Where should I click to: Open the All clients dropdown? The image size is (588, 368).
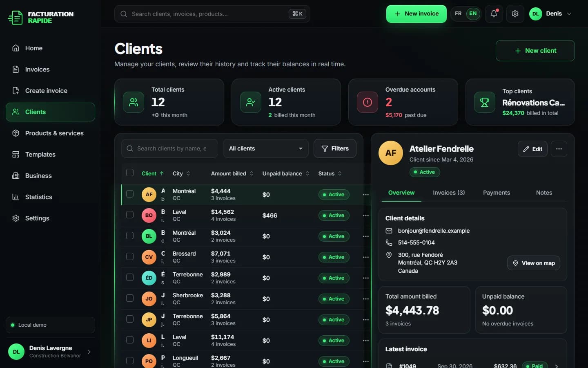point(266,148)
